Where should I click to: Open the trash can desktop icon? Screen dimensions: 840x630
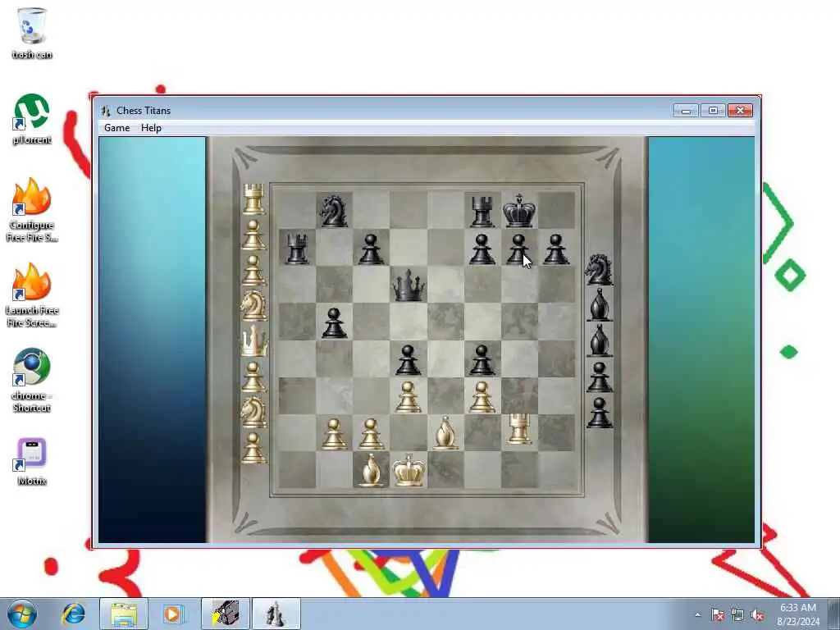(32, 33)
